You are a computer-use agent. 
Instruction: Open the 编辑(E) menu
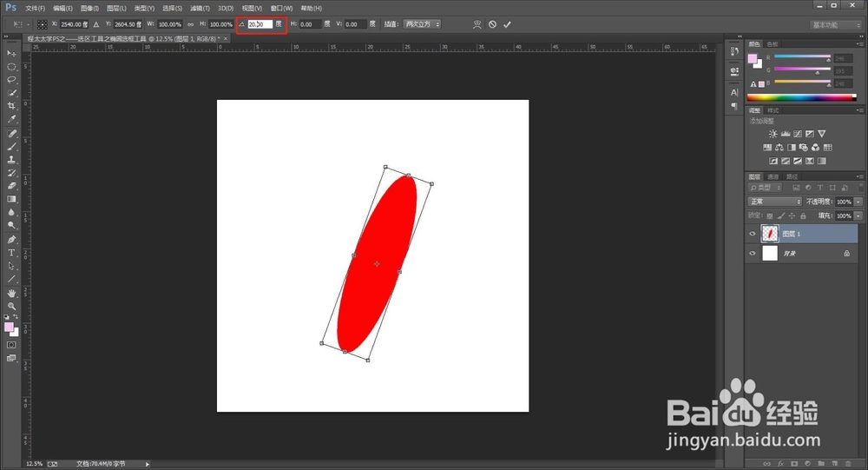tap(62, 9)
